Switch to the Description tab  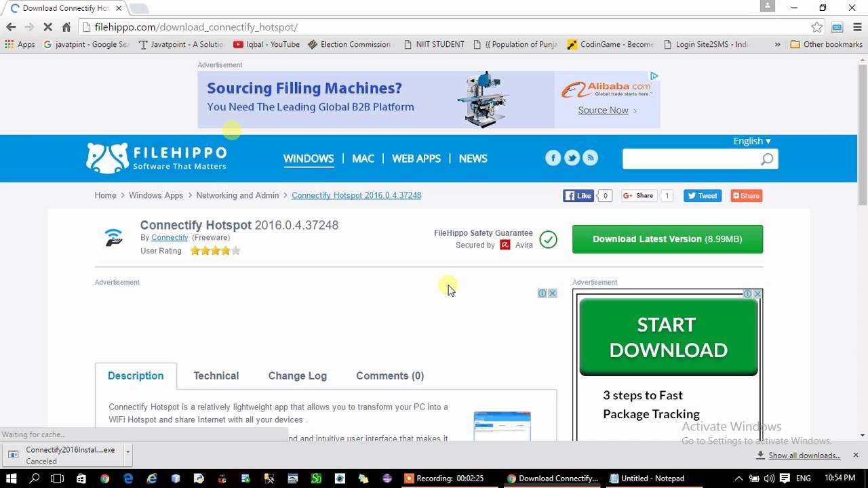pyautogui.click(x=136, y=375)
